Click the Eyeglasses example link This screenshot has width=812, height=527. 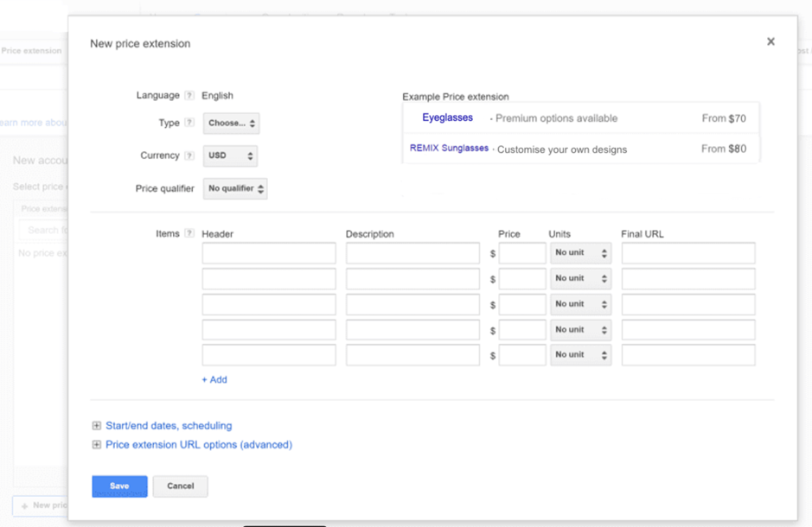coord(447,117)
